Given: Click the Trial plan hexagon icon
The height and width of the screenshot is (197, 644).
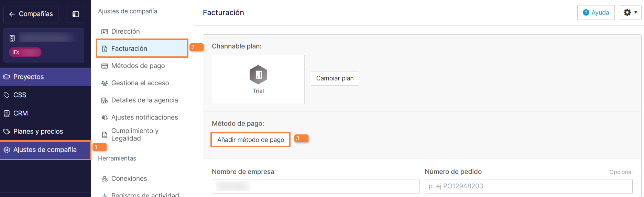Looking at the screenshot, I should 258,75.
